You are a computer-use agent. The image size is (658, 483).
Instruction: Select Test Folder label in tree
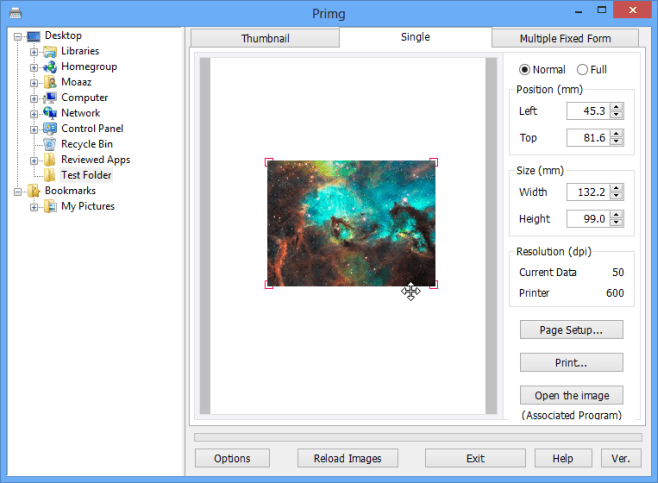[86, 175]
